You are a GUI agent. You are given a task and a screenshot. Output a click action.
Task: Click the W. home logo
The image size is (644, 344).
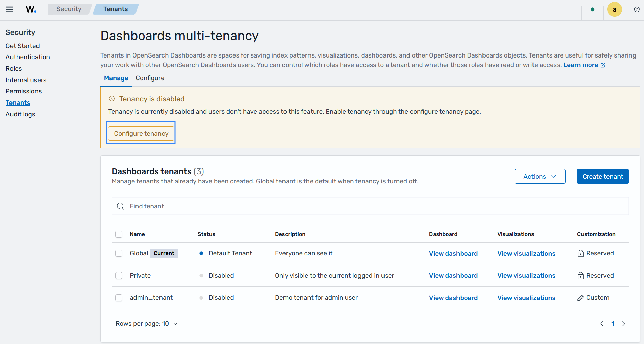pyautogui.click(x=31, y=9)
